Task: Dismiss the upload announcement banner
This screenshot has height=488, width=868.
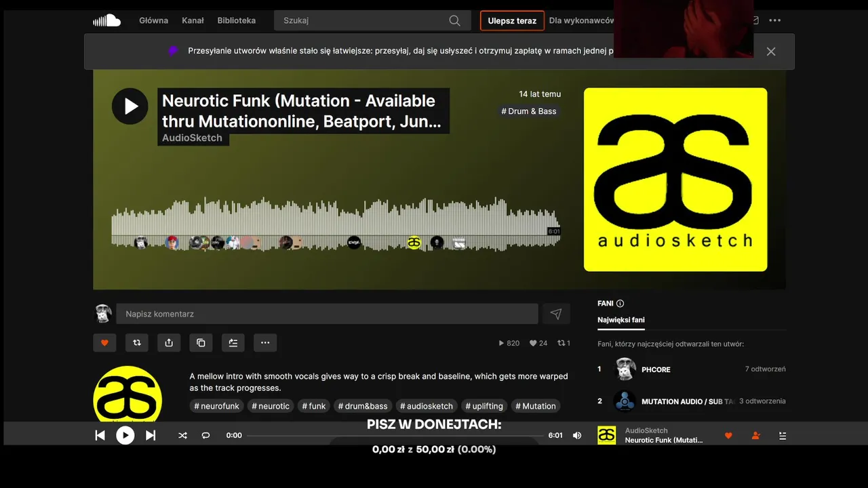Action: click(x=771, y=52)
